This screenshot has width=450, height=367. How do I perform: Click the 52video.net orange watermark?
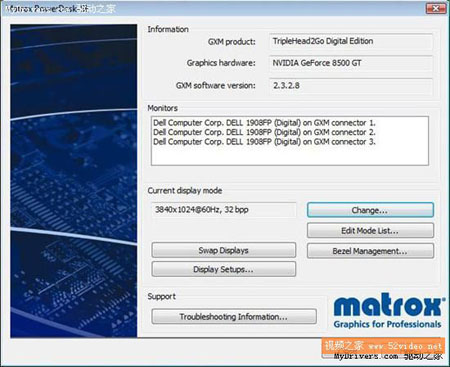(x=383, y=345)
